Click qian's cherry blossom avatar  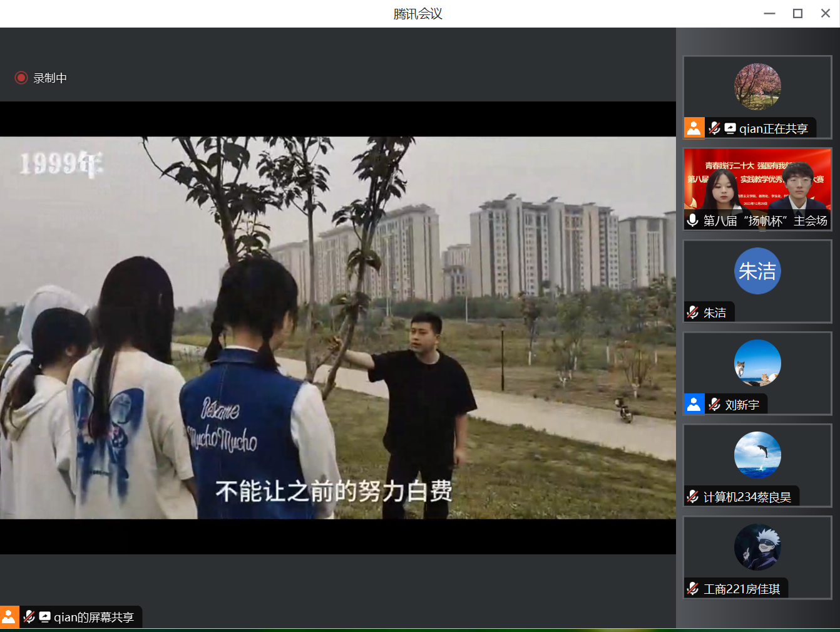coord(757,86)
